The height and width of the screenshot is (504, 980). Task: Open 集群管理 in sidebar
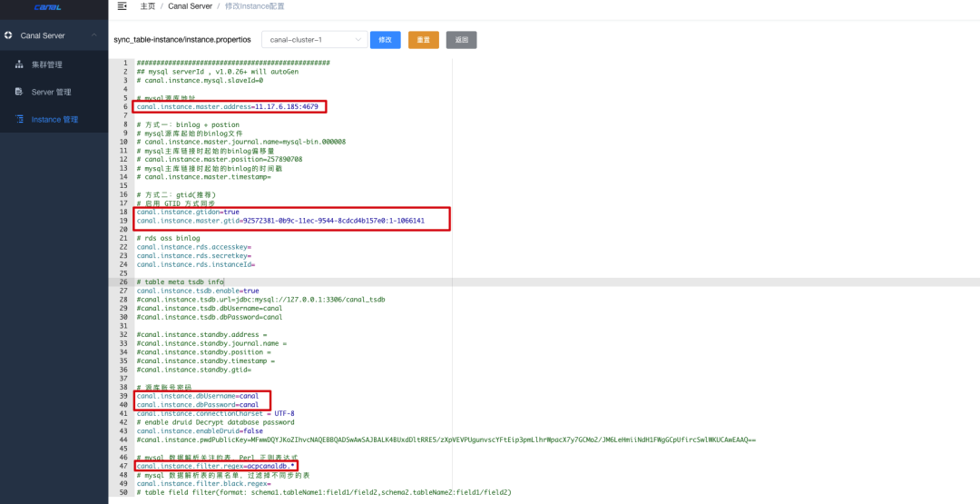pyautogui.click(x=47, y=64)
